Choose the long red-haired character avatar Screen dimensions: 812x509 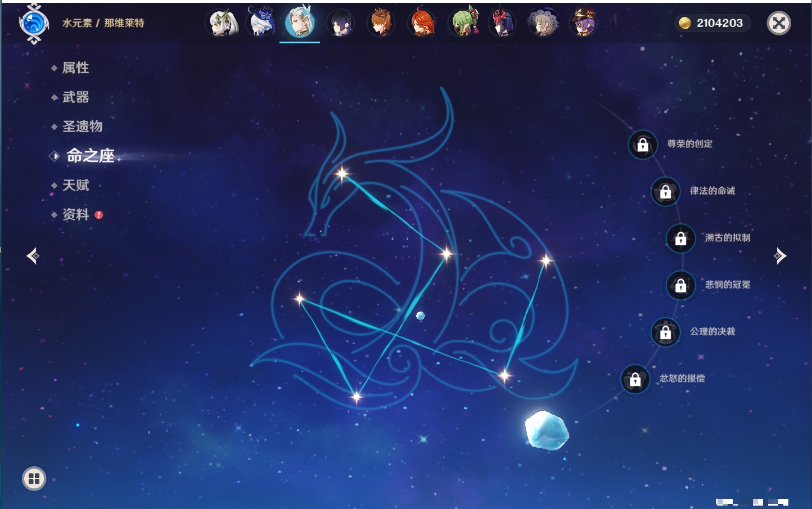[x=422, y=23]
